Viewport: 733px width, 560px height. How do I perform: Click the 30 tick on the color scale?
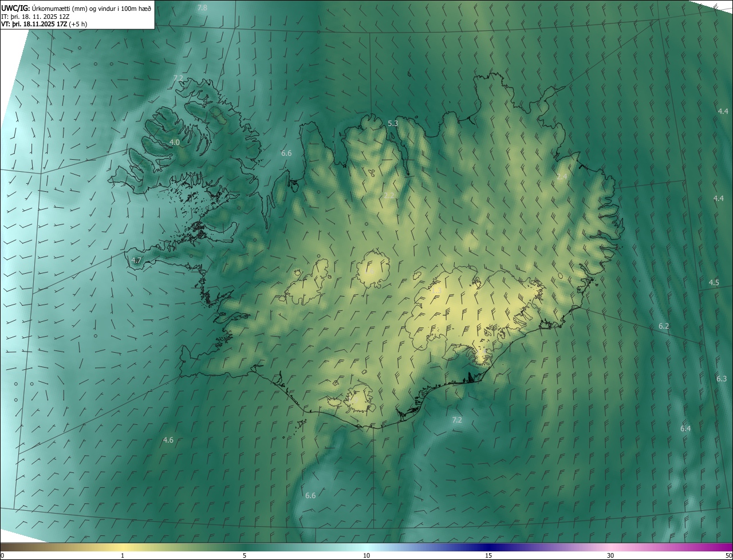coord(610,556)
